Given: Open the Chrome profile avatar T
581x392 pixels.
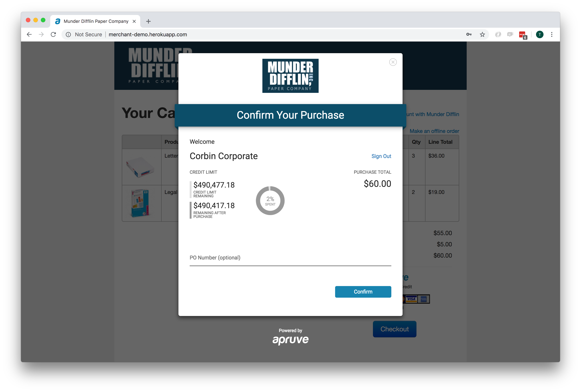Looking at the screenshot, I should [540, 34].
